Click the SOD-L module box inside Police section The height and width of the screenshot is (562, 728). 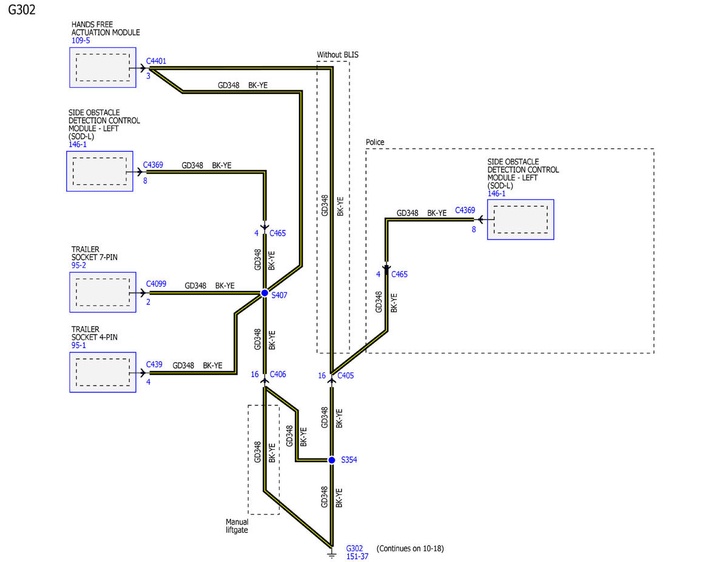(520, 219)
